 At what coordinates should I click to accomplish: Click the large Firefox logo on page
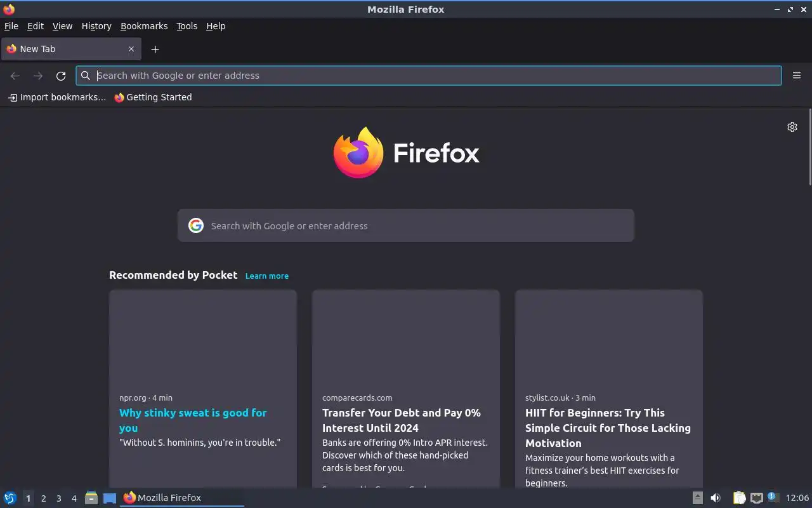[358, 152]
